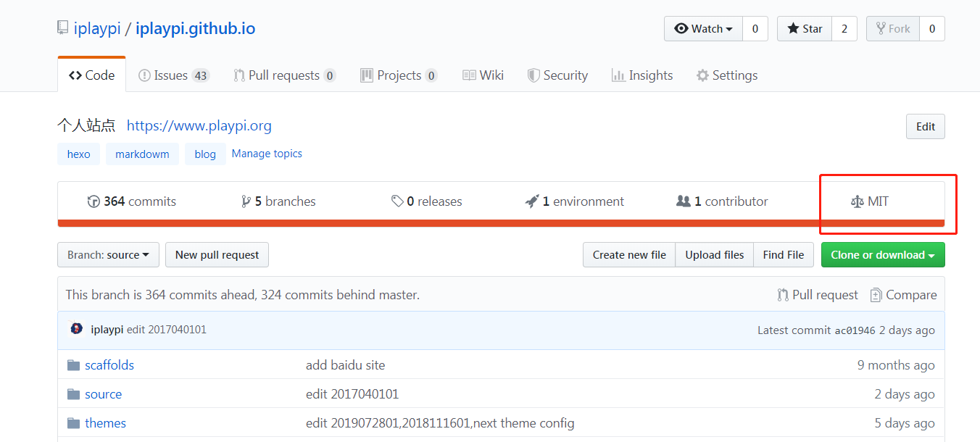Open the iplaypi commit author link

coord(107,330)
